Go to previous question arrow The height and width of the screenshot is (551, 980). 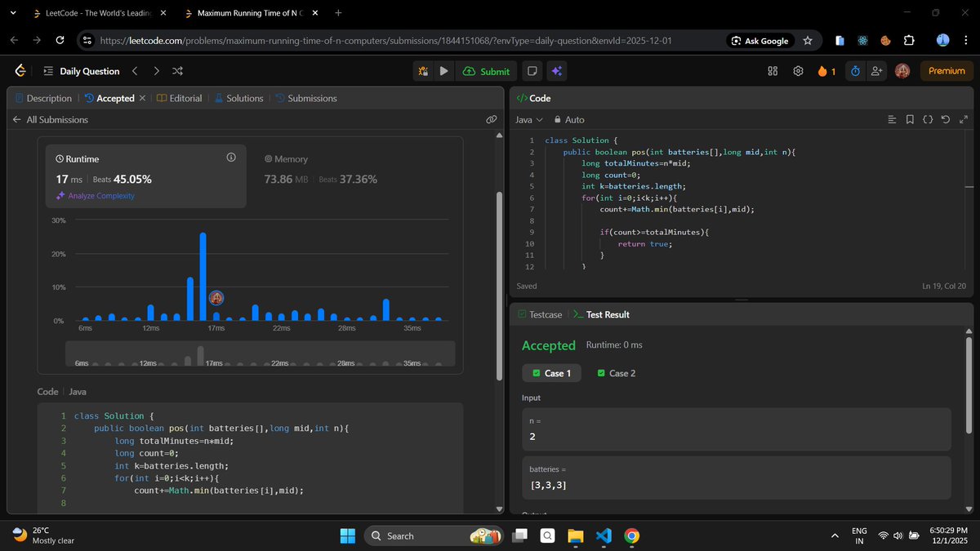(x=135, y=71)
